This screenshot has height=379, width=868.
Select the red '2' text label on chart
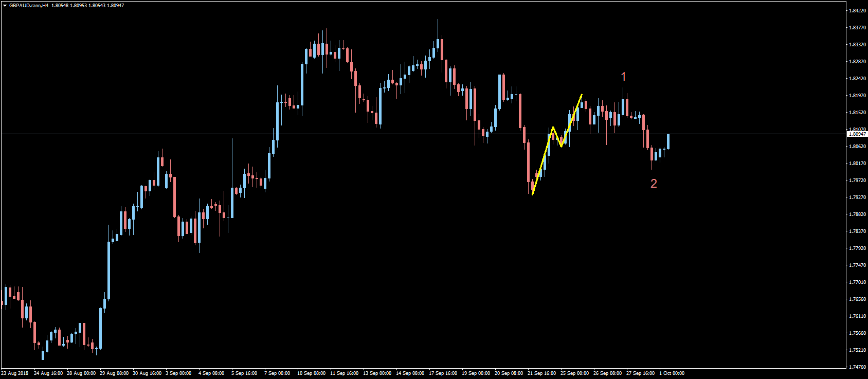point(654,184)
